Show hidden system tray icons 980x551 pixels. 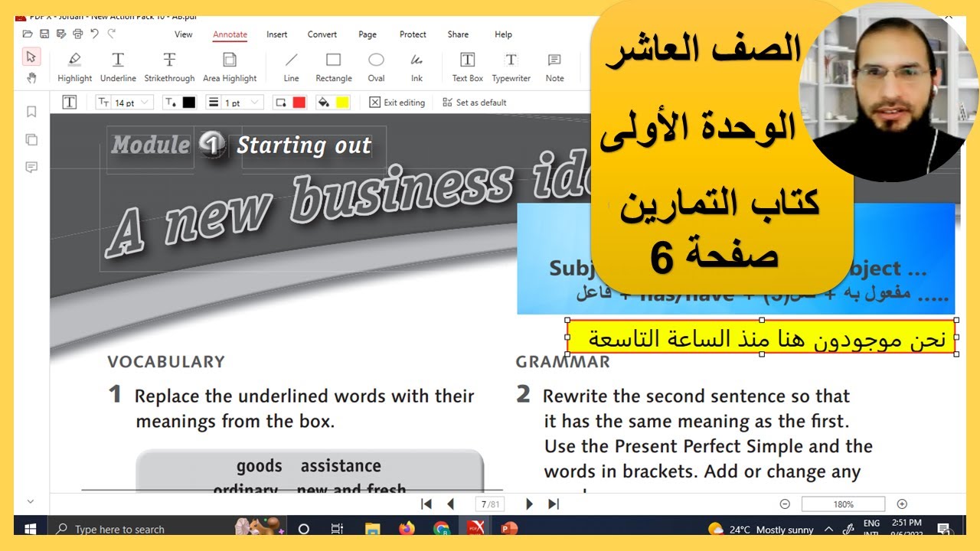point(828,529)
